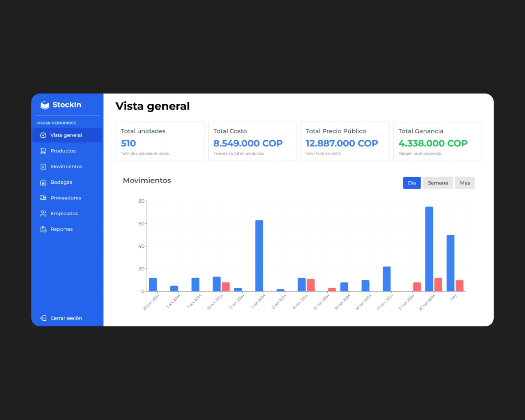Click the Movimientos arrow icon
This screenshot has height=420, width=525.
click(43, 167)
